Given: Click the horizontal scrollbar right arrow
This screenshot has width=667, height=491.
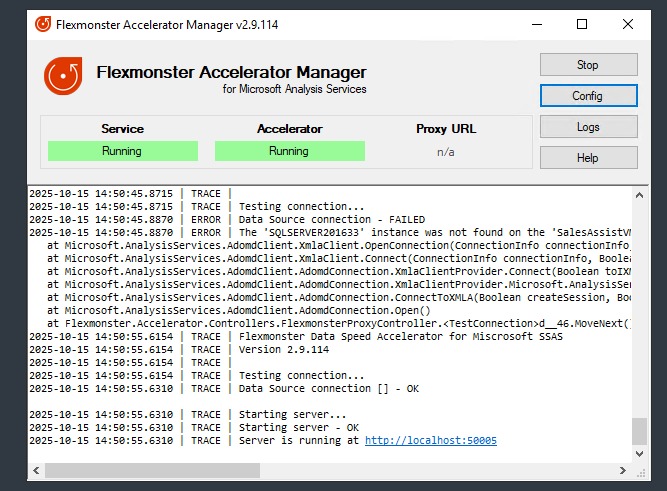Looking at the screenshot, I should (x=623, y=470).
